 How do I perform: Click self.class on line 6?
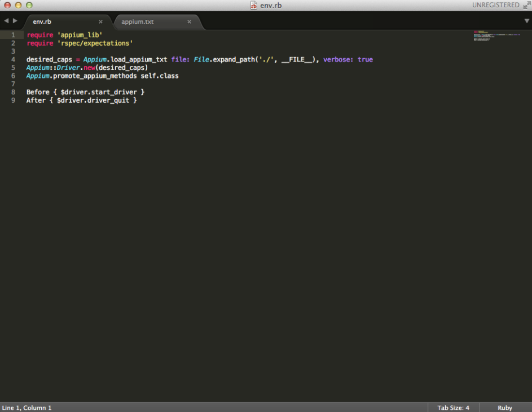pyautogui.click(x=160, y=76)
